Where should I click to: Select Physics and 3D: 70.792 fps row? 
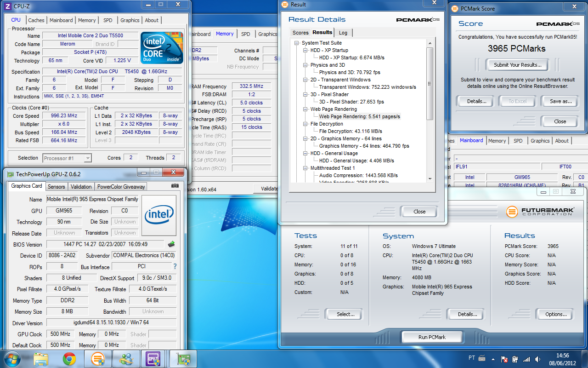(350, 72)
